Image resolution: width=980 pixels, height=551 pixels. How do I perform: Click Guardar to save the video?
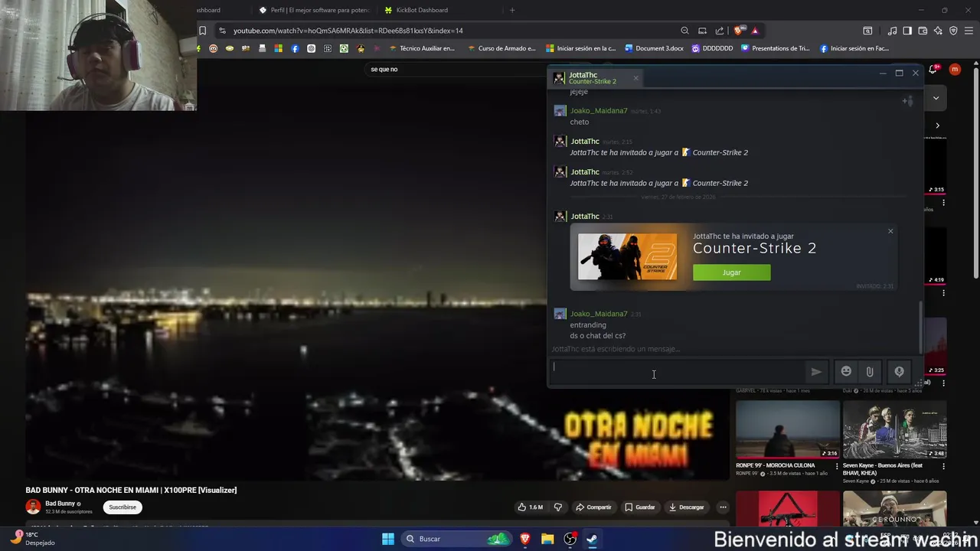[x=640, y=507]
